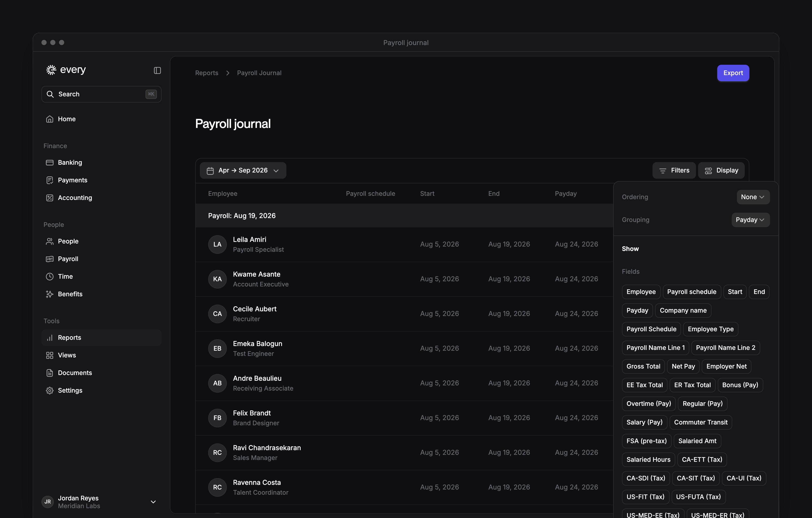Screen dimensions: 812x518
Task: Click the every logo
Action: click(66, 70)
